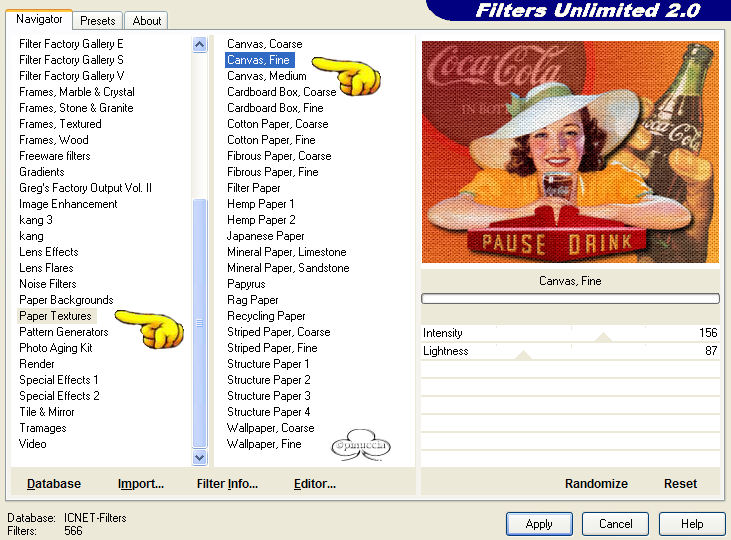
Task: Choose Frames, Stone & Granite category
Action: click(x=76, y=108)
